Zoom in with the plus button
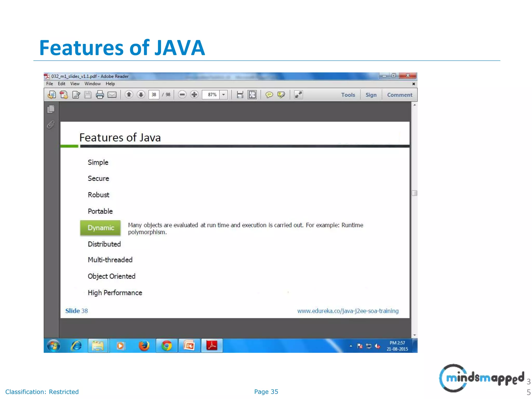This screenshot has width=532, height=399. point(194,95)
